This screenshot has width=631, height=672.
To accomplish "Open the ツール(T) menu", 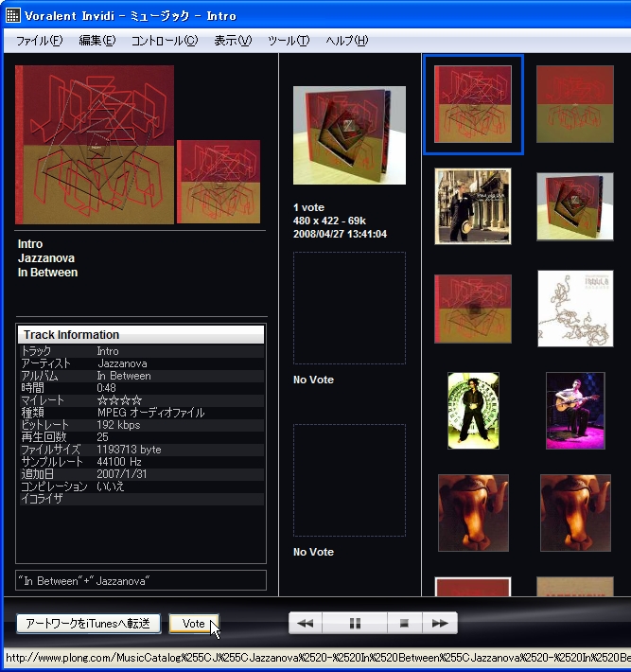I will coord(289,41).
